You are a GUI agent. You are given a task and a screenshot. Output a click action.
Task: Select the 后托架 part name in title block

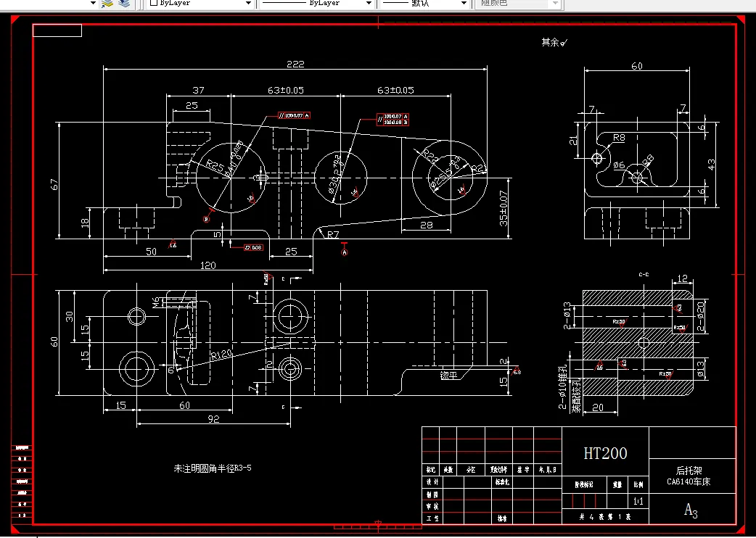click(689, 471)
